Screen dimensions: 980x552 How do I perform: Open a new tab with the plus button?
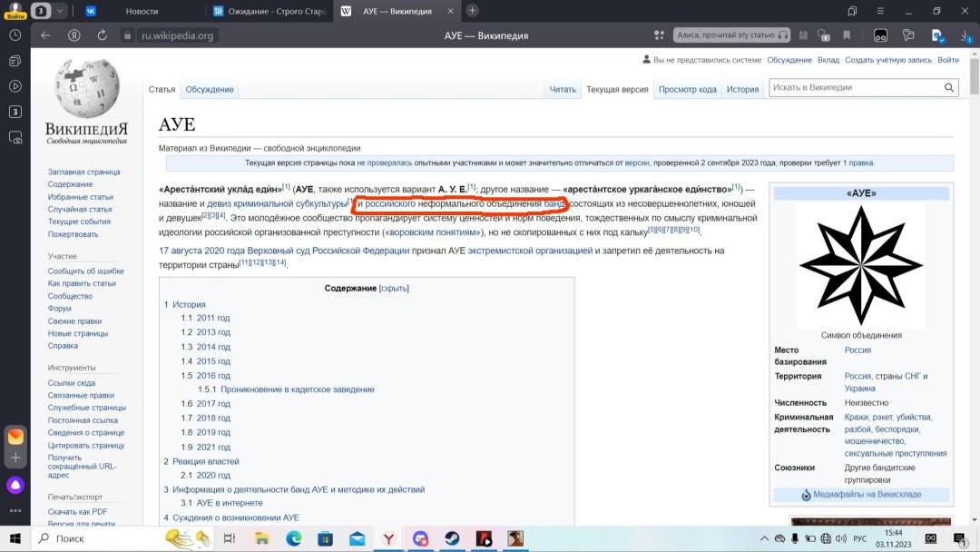point(472,11)
